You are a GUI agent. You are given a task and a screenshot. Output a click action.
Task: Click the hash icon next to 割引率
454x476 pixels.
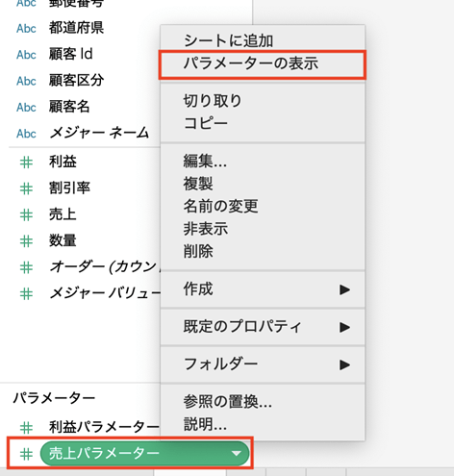(26, 188)
